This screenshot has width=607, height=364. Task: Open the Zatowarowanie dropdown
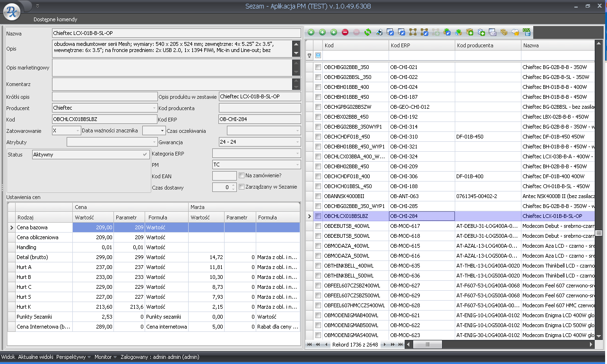click(x=78, y=130)
